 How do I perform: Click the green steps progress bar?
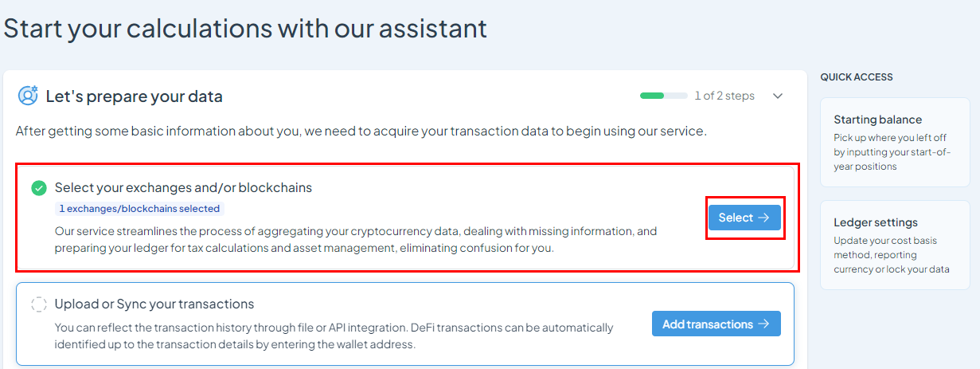(x=664, y=96)
